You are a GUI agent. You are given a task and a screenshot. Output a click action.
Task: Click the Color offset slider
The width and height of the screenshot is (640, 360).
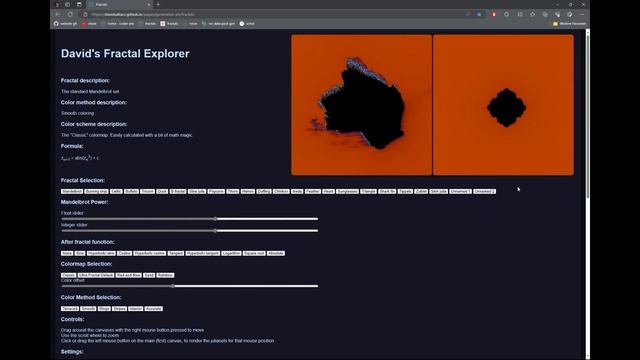(x=189, y=286)
